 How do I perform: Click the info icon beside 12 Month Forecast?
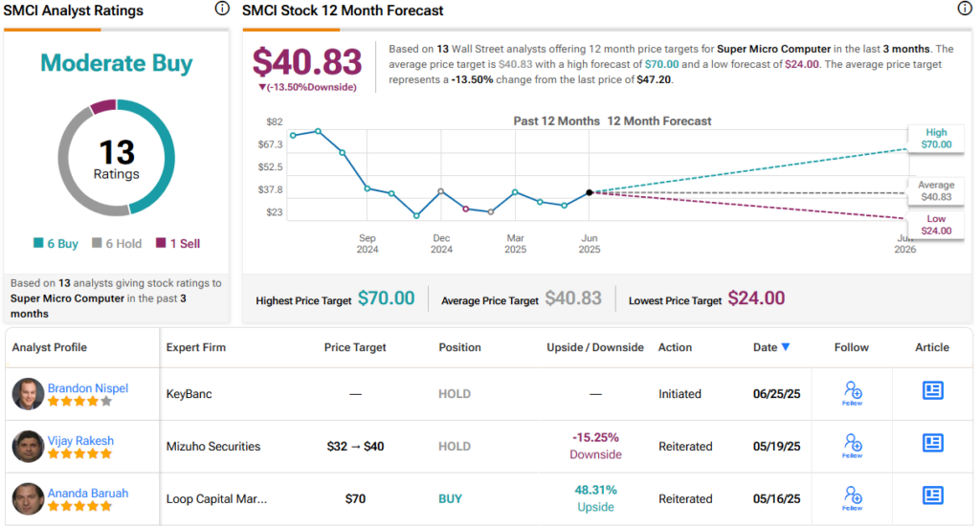(965, 8)
